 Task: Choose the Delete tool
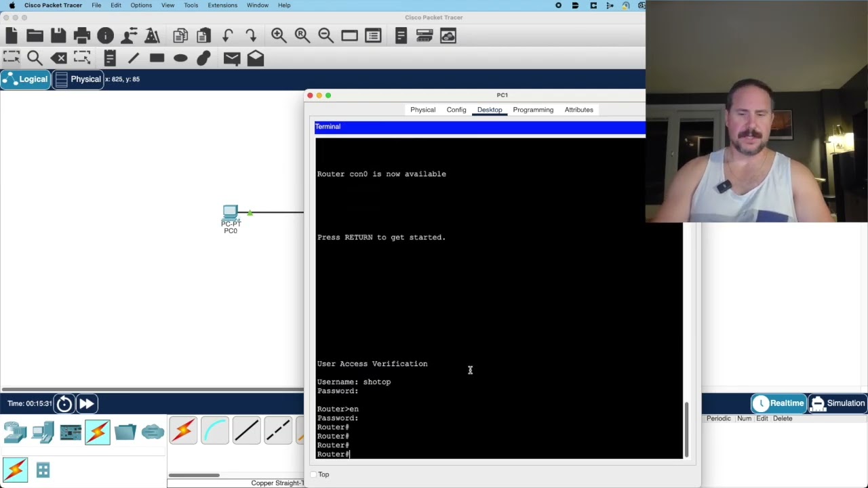[x=58, y=58]
